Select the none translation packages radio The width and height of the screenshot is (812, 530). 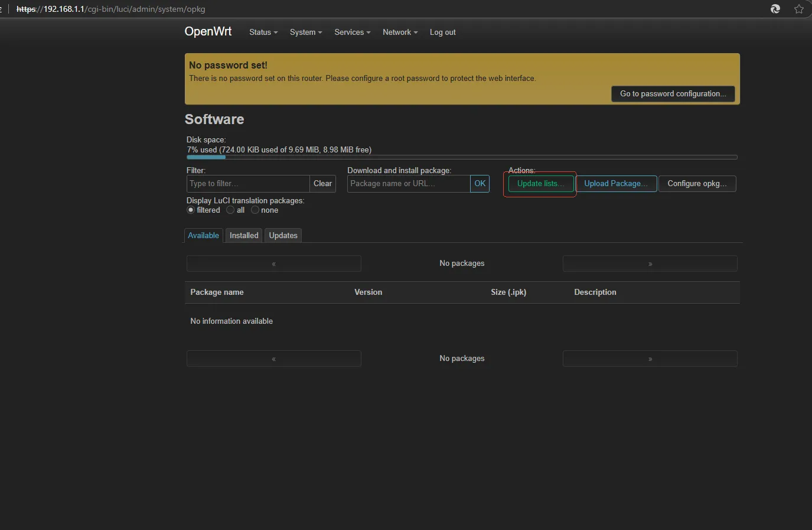[255, 210]
